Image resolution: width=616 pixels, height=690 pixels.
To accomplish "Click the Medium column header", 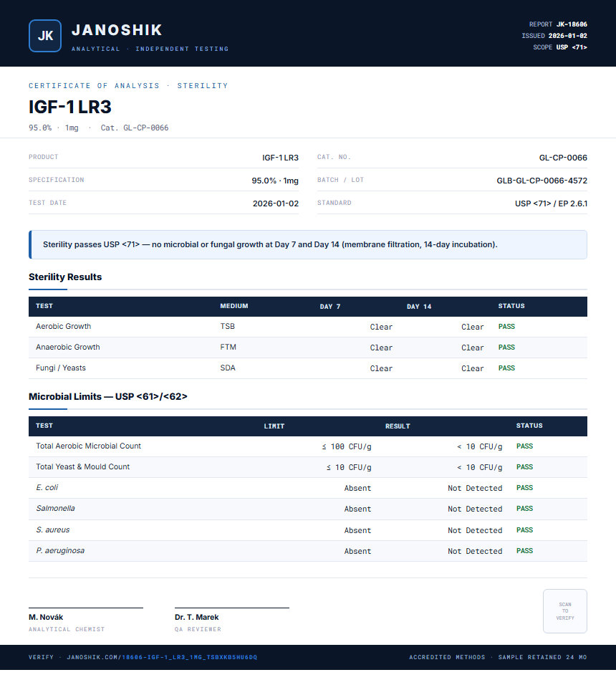I will [234, 306].
